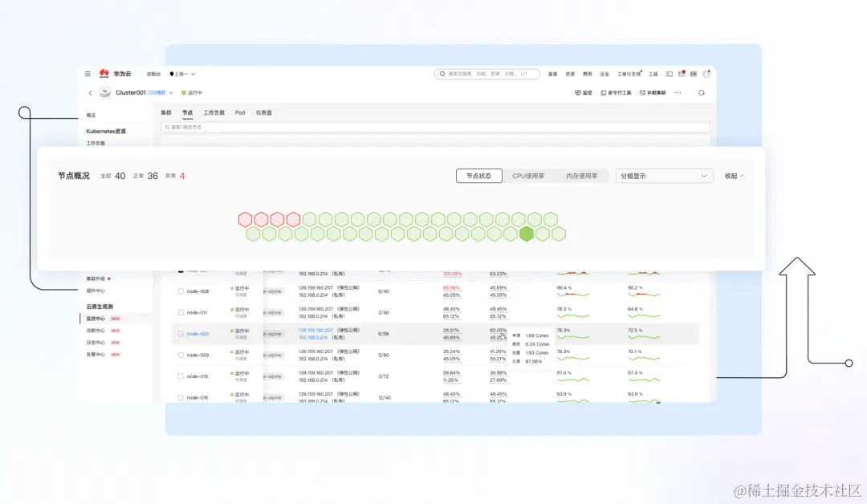Click the 休眠集群 hibernate cluster button
The image size is (867, 504).
pos(653,93)
